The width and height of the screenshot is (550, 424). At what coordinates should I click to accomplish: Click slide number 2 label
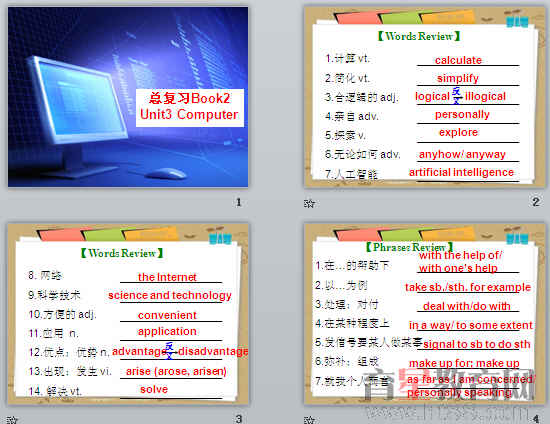(536, 202)
